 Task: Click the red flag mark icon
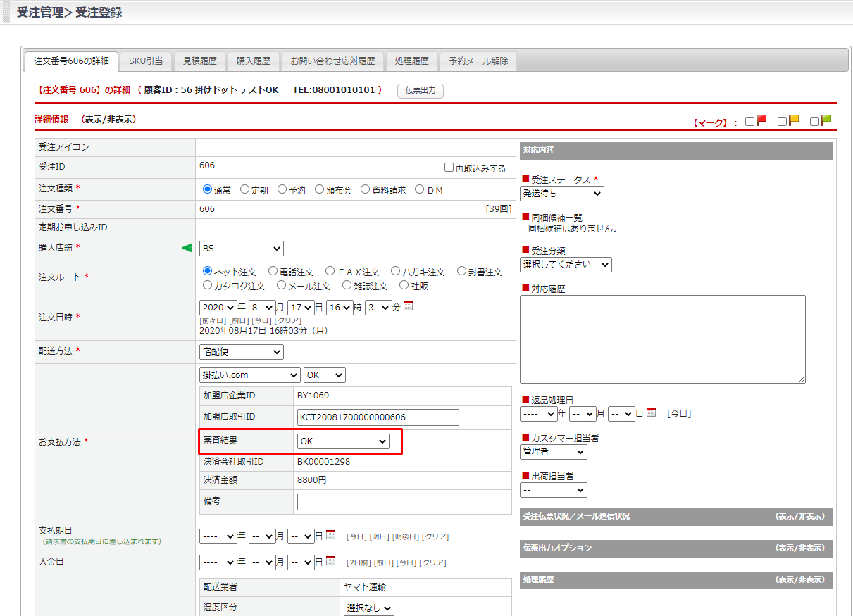pos(761,120)
